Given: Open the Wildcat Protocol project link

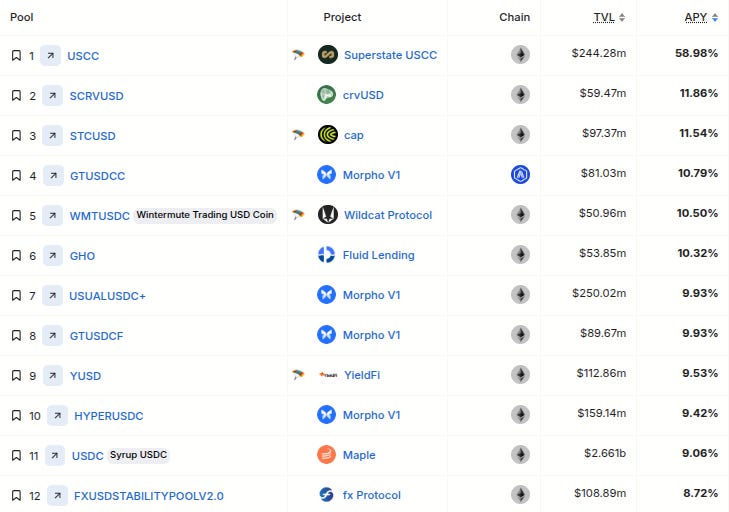Looking at the screenshot, I should coord(388,215).
